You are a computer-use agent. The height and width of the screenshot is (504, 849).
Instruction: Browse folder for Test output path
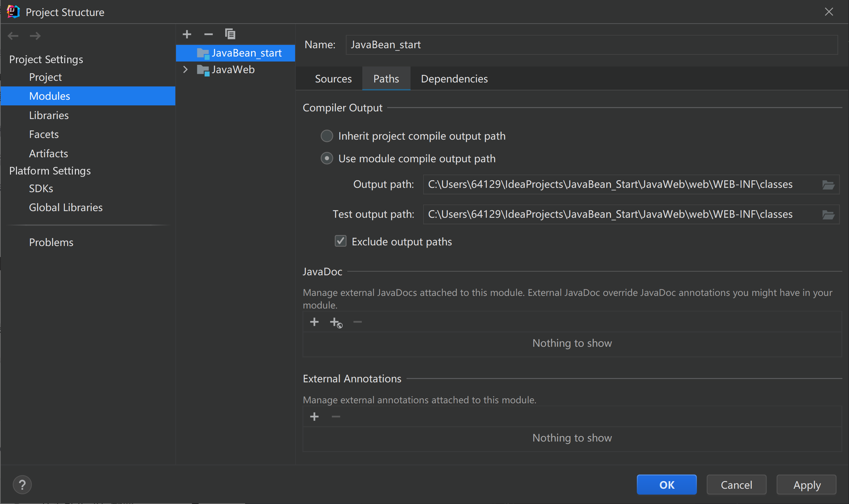828,215
